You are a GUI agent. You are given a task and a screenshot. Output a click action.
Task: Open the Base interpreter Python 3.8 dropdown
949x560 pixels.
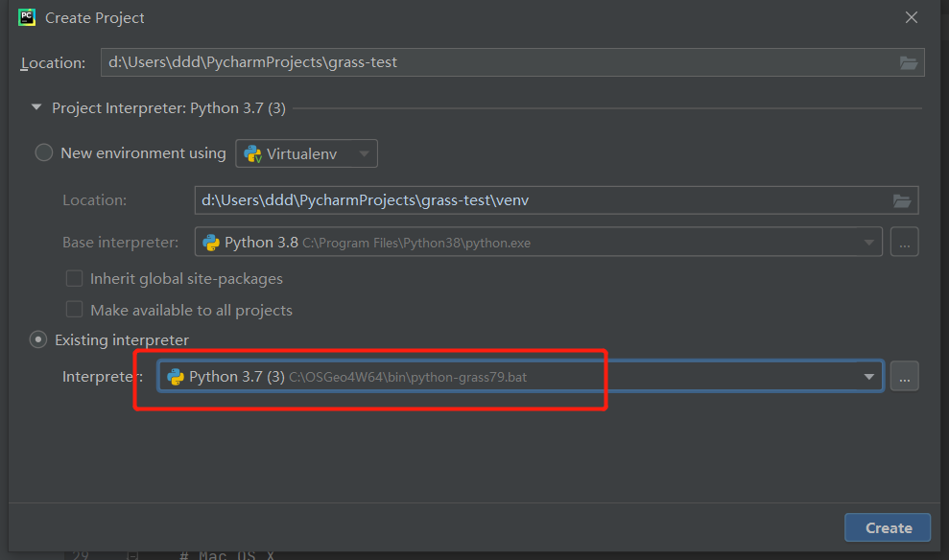868,243
